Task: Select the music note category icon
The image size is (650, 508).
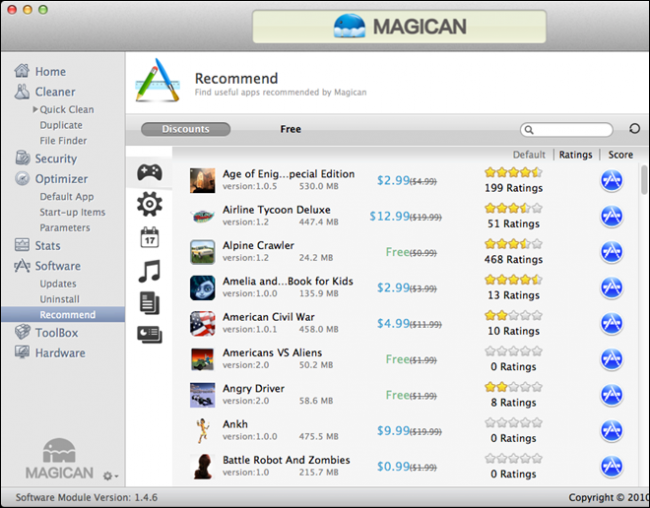Action: [149, 271]
